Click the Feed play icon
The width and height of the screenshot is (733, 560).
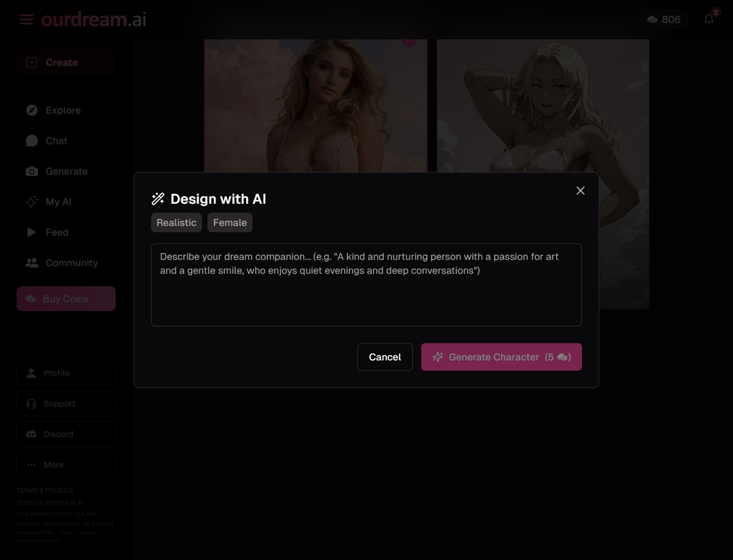point(32,232)
